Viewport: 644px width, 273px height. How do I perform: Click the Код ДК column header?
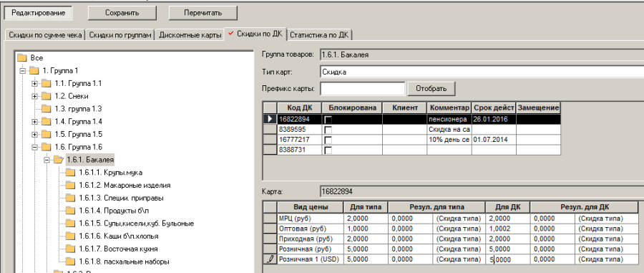point(300,107)
